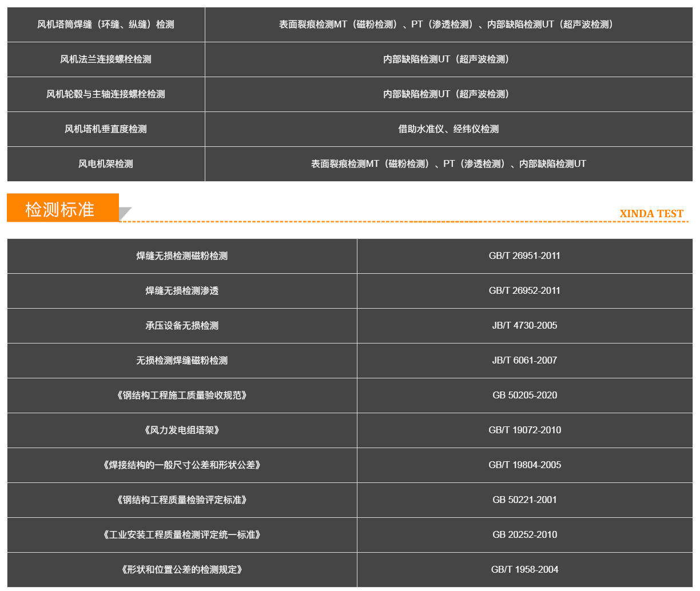The width and height of the screenshot is (700, 591).
Task: Click the GB/T 19072-2010 standard number
Action: (x=524, y=430)
